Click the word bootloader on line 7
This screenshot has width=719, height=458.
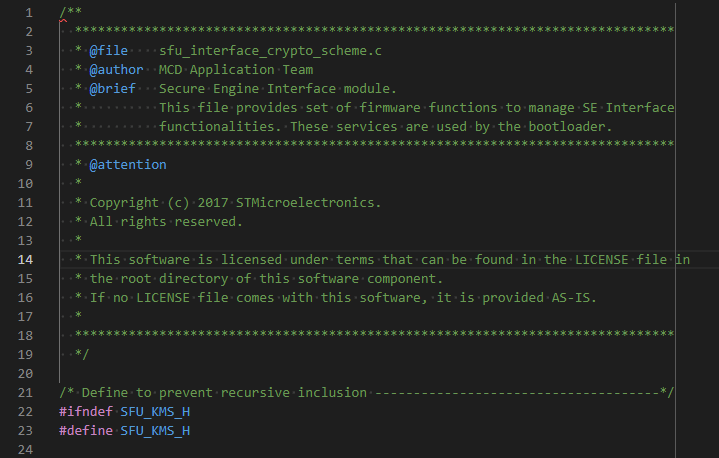572,126
